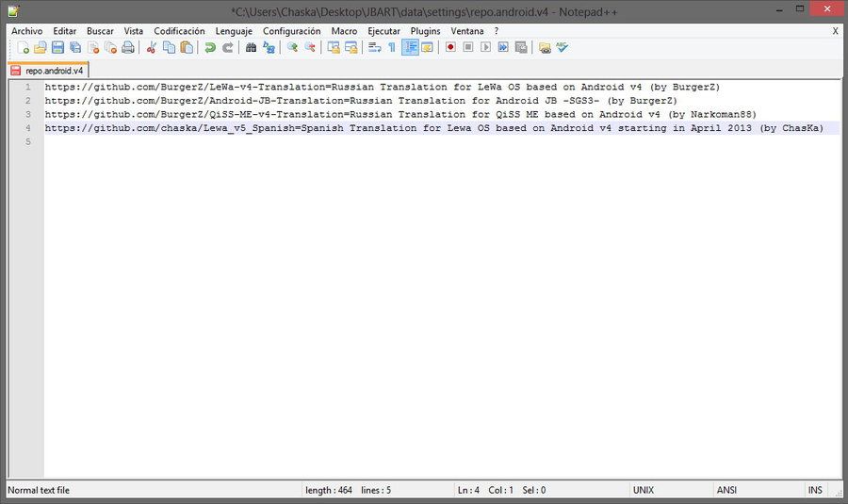Open the Replace dialog icon
The image size is (848, 504).
pos(269,48)
